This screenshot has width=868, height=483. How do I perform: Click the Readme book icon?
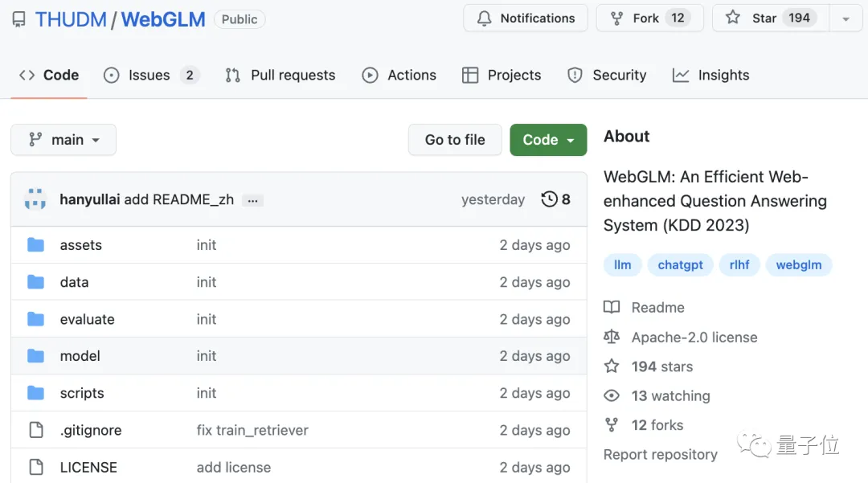[612, 307]
